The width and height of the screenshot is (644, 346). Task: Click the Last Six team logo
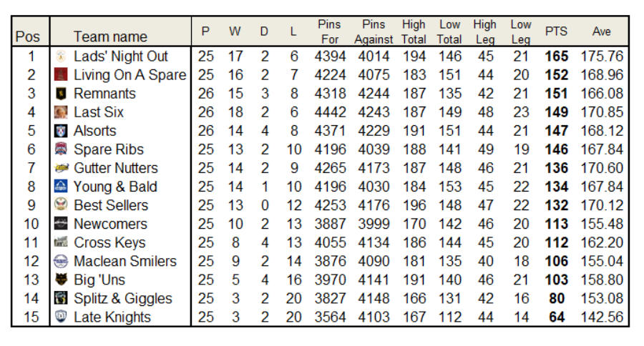click(61, 112)
